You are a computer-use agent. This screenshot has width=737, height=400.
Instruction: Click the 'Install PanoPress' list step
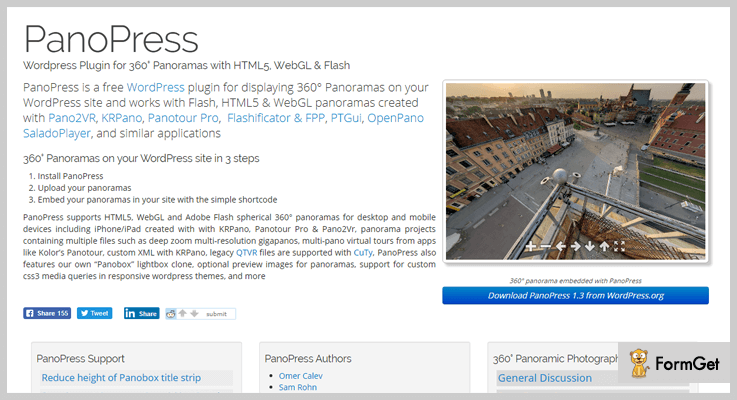click(70, 176)
